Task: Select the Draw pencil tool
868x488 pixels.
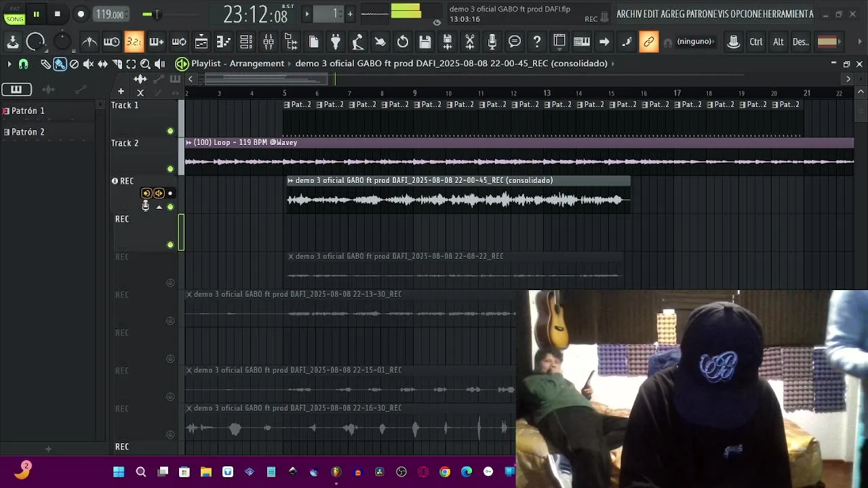Action: tap(45, 64)
